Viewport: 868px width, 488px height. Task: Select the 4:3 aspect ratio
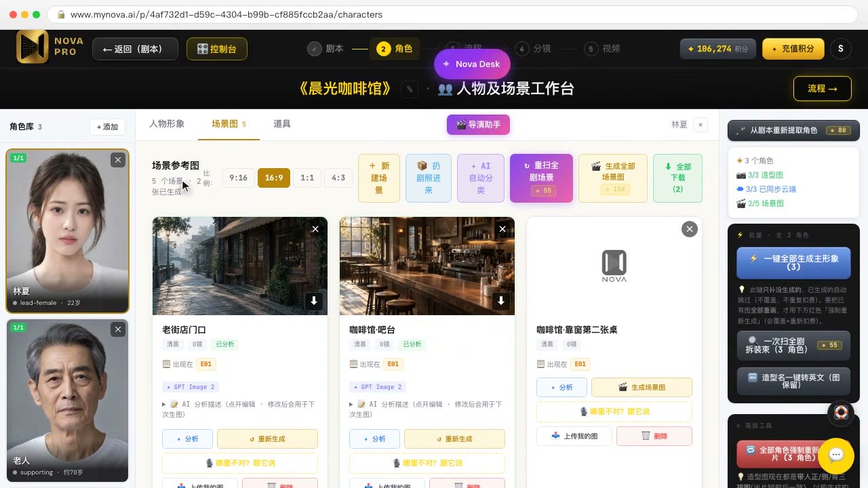338,178
